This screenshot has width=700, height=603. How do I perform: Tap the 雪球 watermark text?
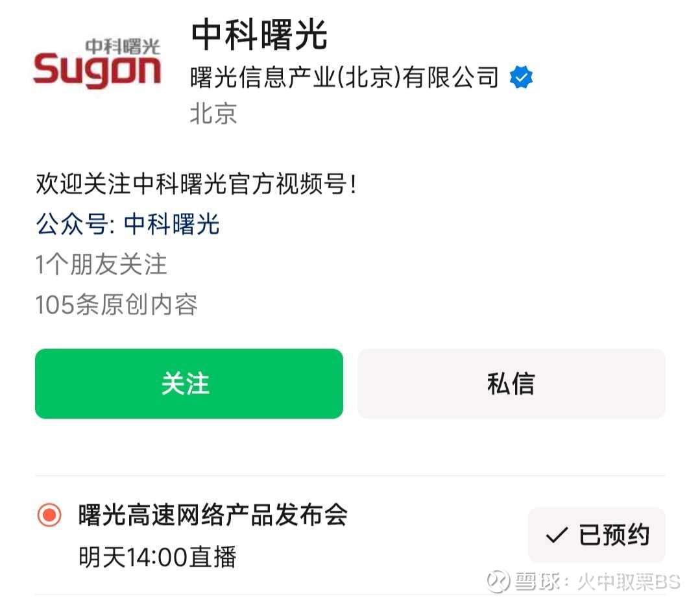533,582
